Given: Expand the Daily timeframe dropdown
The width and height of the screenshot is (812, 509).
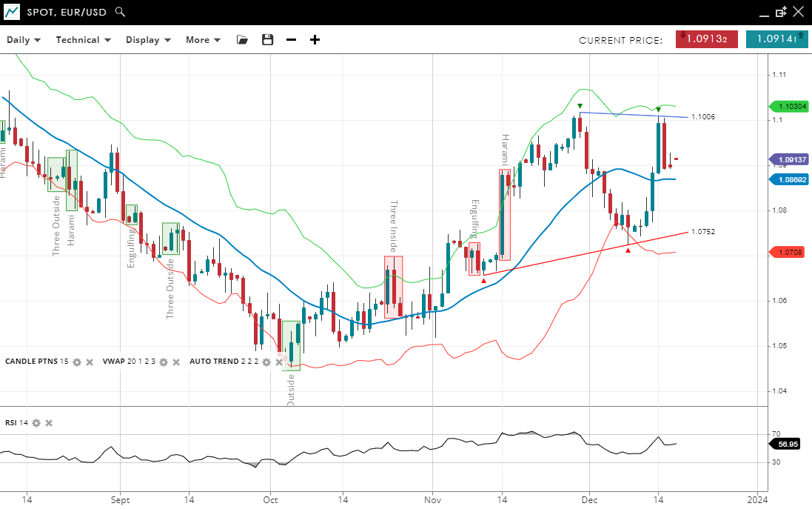Looking at the screenshot, I should point(24,40).
